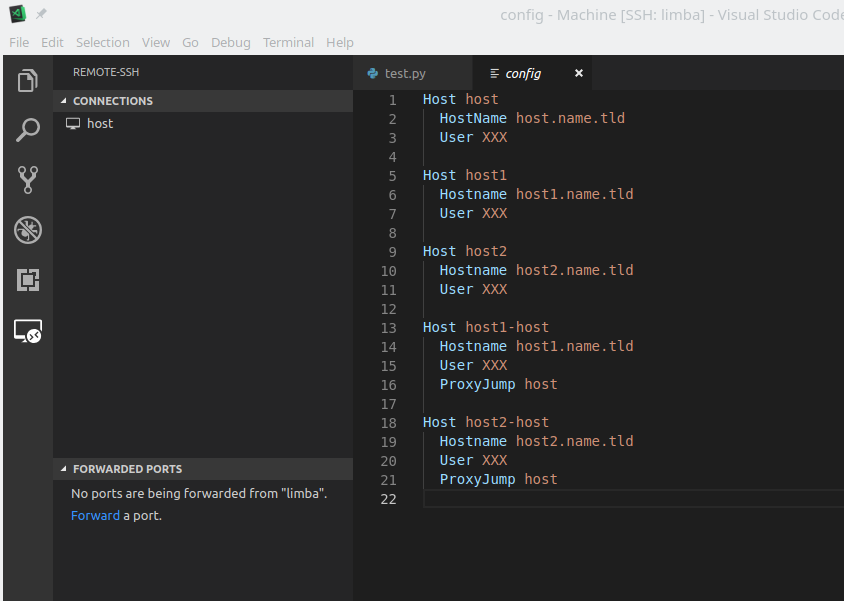Place cursor on empty line 22

(634, 499)
